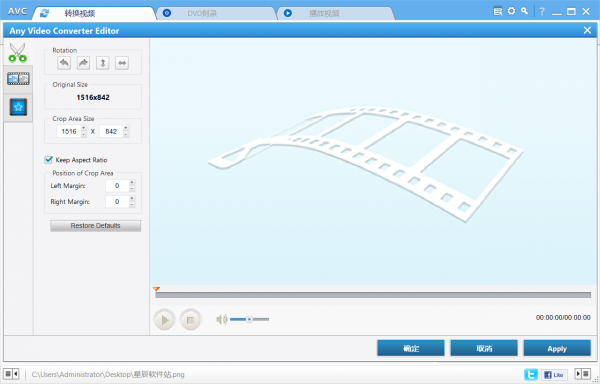This screenshot has width=600, height=384.
Task: Click the 00:00:00/00:00:00 time display
Action: tap(563, 317)
